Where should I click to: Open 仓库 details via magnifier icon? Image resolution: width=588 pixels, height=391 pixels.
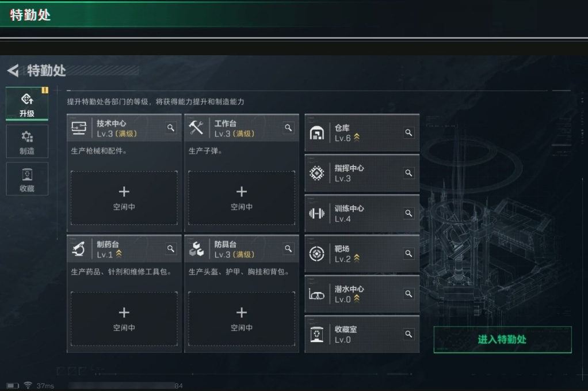408,132
